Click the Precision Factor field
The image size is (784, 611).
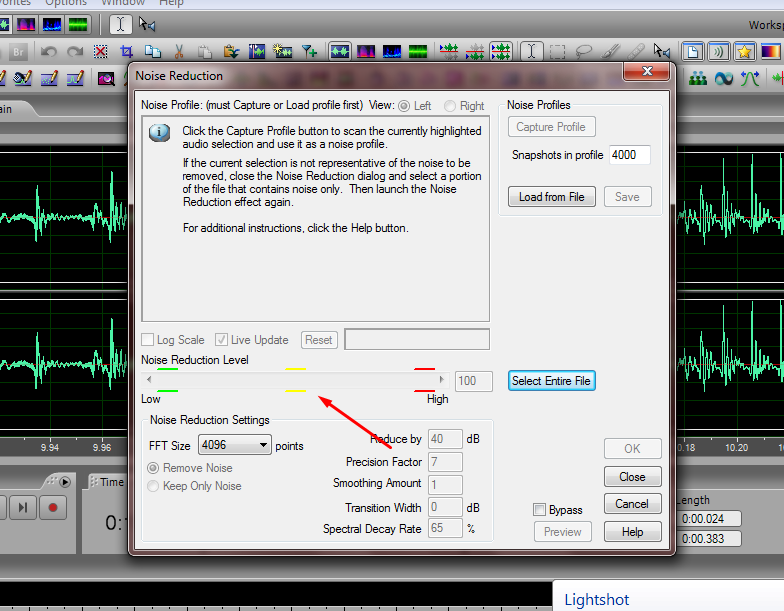[446, 462]
